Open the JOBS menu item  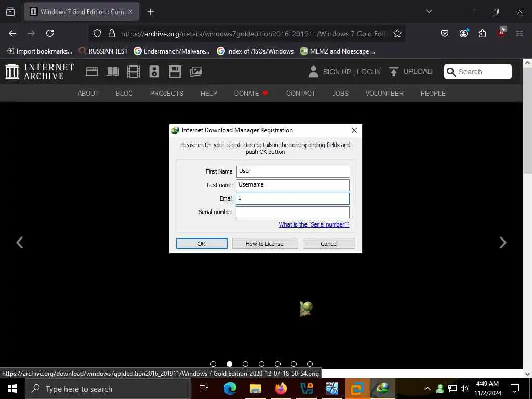pyautogui.click(x=340, y=94)
